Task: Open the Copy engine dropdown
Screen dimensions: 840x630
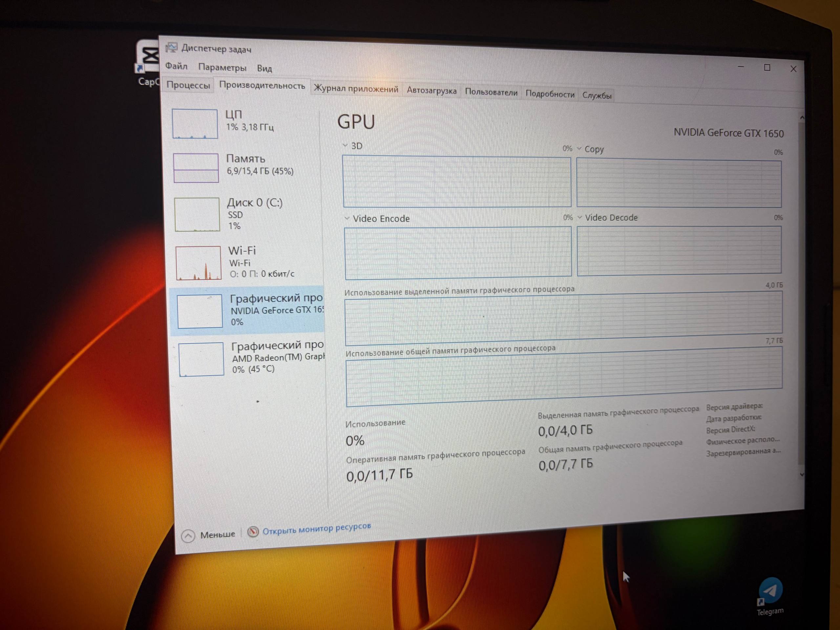Action: (x=579, y=149)
